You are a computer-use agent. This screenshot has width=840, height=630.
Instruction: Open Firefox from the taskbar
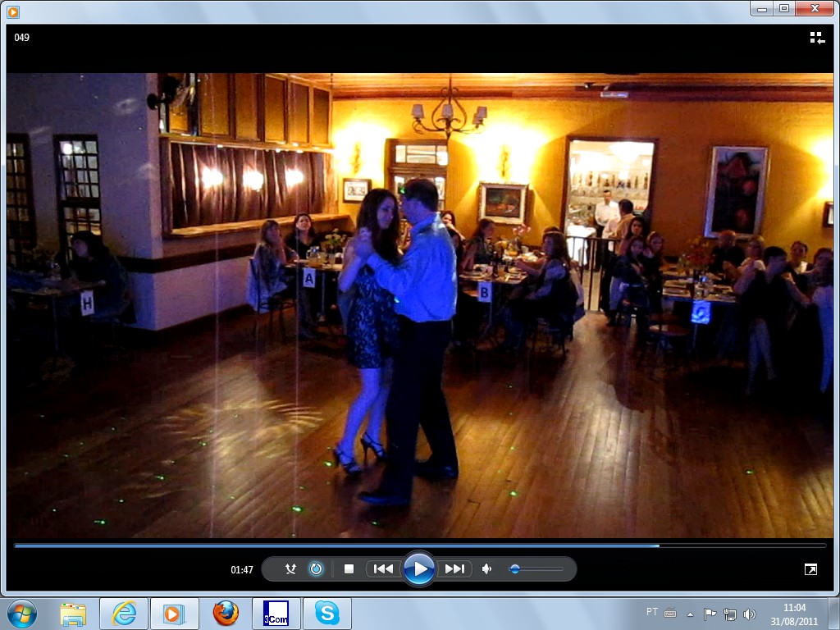(x=226, y=614)
